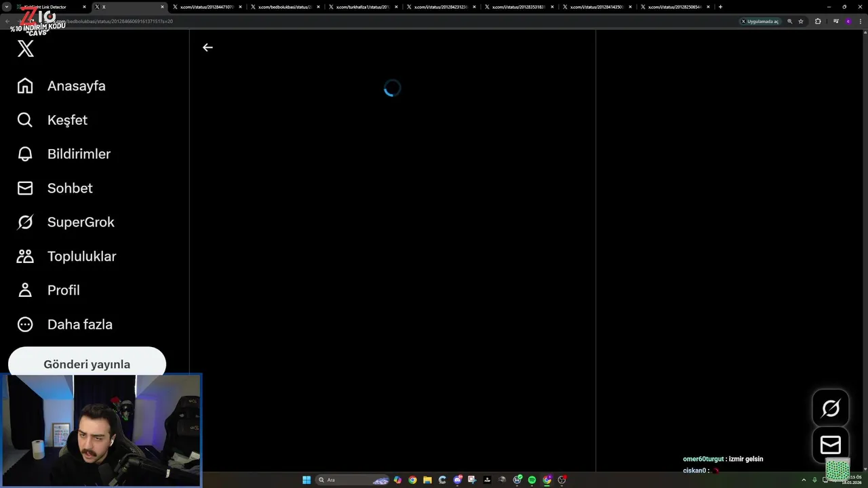The width and height of the screenshot is (868, 488).
Task: Open the Windows Start menu
Action: click(307, 480)
